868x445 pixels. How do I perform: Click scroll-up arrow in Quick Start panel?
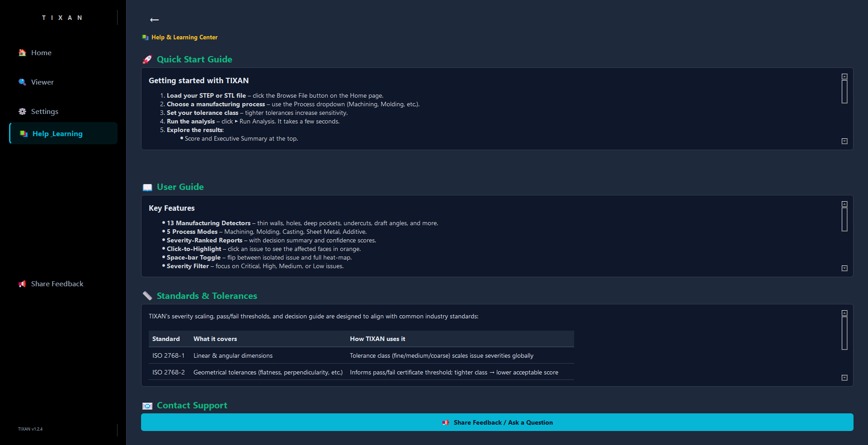[x=844, y=76]
